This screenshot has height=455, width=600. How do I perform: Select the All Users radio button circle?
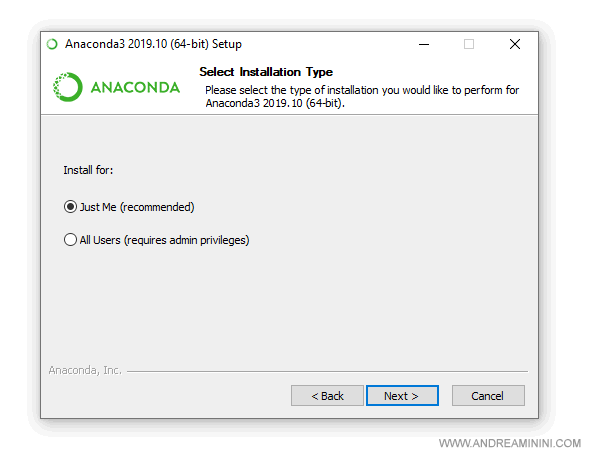(x=70, y=240)
